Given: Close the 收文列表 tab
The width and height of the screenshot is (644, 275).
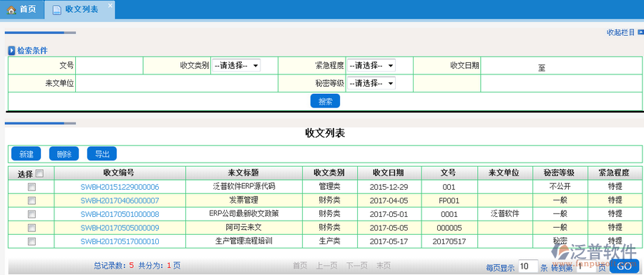Looking at the screenshot, I should click(109, 5).
